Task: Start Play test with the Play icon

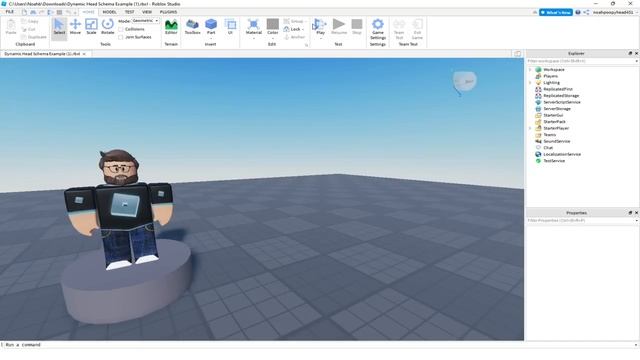Action: click(x=320, y=24)
